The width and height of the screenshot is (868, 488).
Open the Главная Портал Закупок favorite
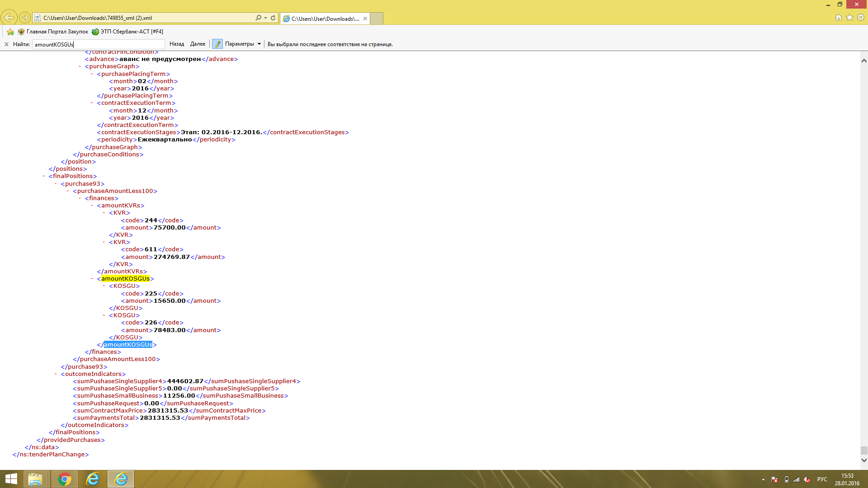click(53, 32)
